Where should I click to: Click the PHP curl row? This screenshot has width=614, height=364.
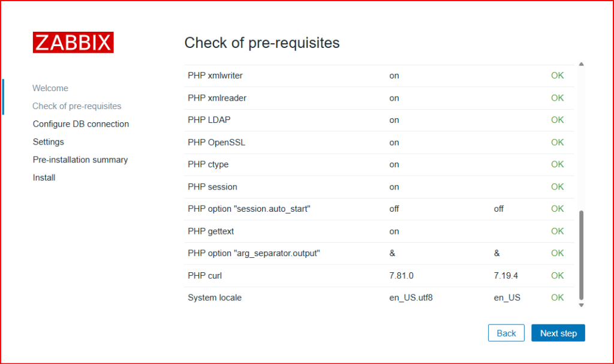[379, 276]
